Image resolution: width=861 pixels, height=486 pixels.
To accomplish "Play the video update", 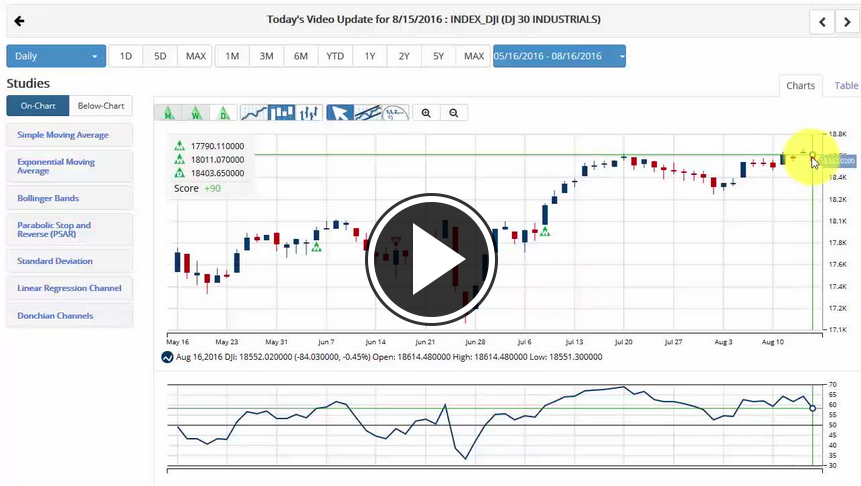I will pos(431,259).
